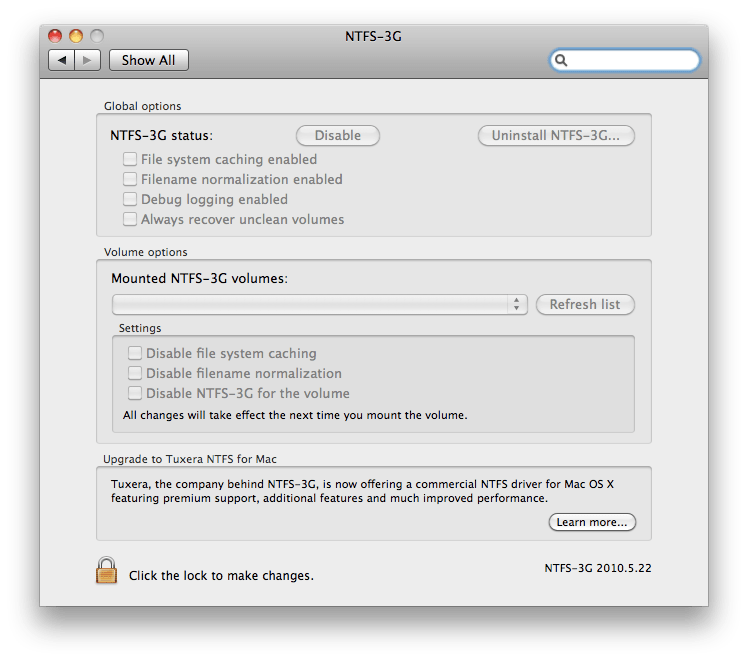
Task: Click the magnifier icon in search field
Action: coord(561,60)
